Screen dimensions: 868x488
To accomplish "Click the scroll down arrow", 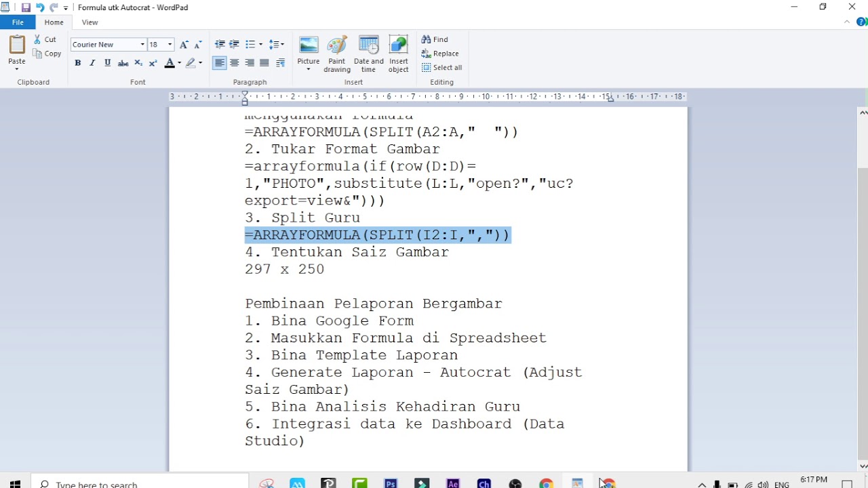I will pos(863,466).
